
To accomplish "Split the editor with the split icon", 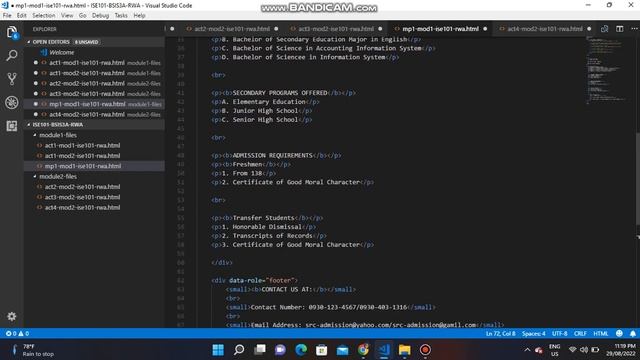I will [620, 29].
